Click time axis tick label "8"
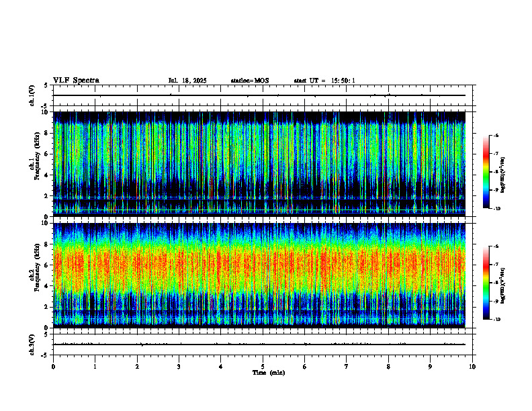 pyautogui.click(x=388, y=367)
